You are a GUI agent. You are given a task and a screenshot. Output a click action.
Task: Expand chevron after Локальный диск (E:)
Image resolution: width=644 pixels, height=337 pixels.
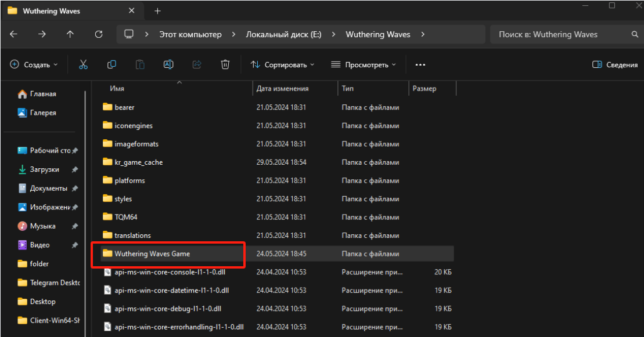[x=333, y=34]
